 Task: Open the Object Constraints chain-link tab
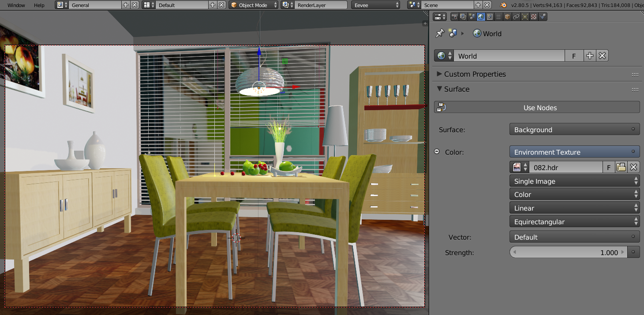pos(516,17)
